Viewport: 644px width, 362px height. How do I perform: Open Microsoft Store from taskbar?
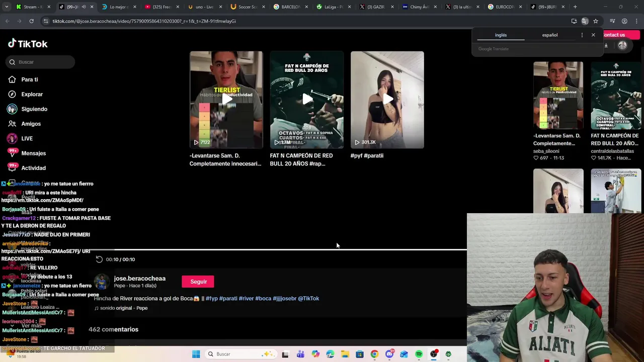359,354
